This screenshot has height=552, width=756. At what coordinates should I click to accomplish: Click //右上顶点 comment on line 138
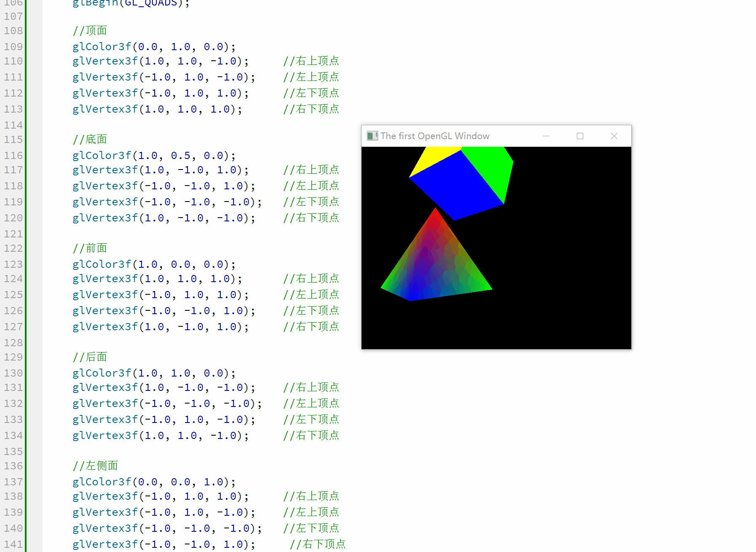coord(311,496)
